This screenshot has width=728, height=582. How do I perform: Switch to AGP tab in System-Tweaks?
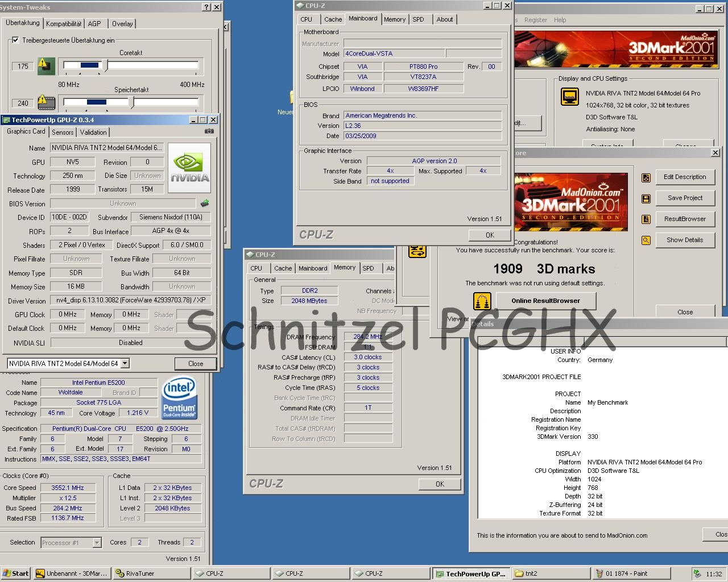tap(94, 24)
